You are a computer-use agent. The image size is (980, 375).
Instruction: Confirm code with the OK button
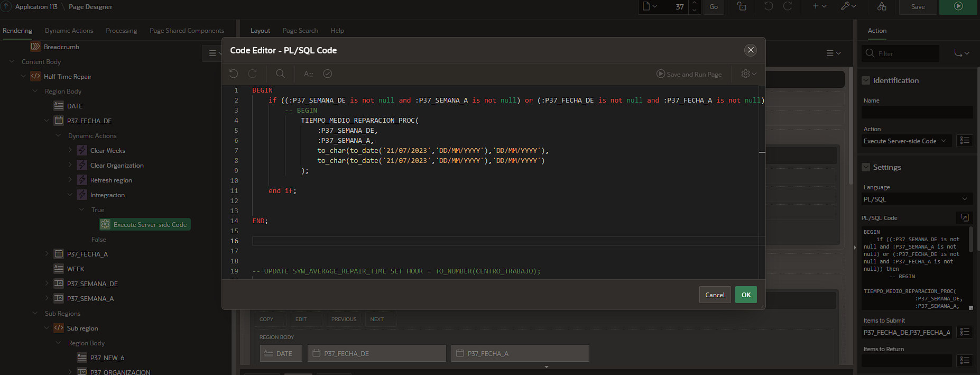click(x=746, y=295)
